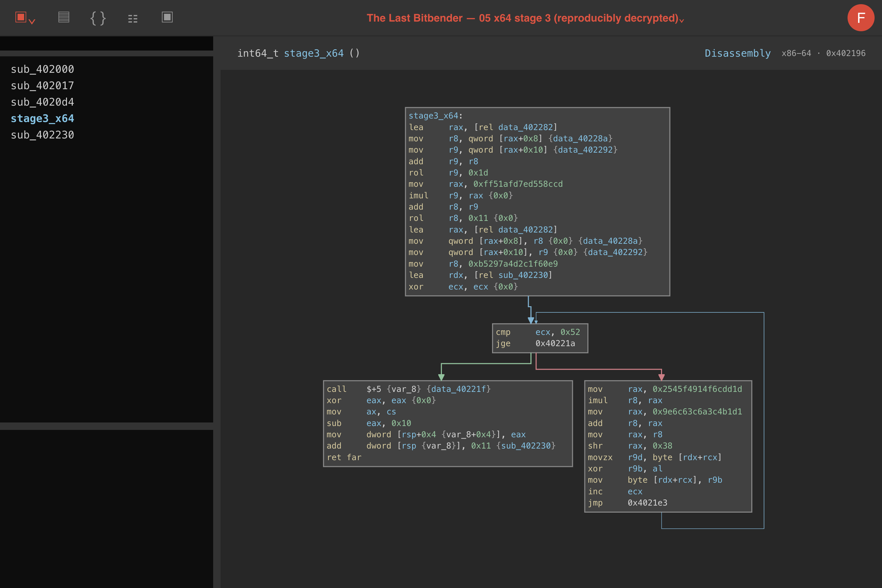
Task: Open the dashed list layout icon
Action: (133, 18)
